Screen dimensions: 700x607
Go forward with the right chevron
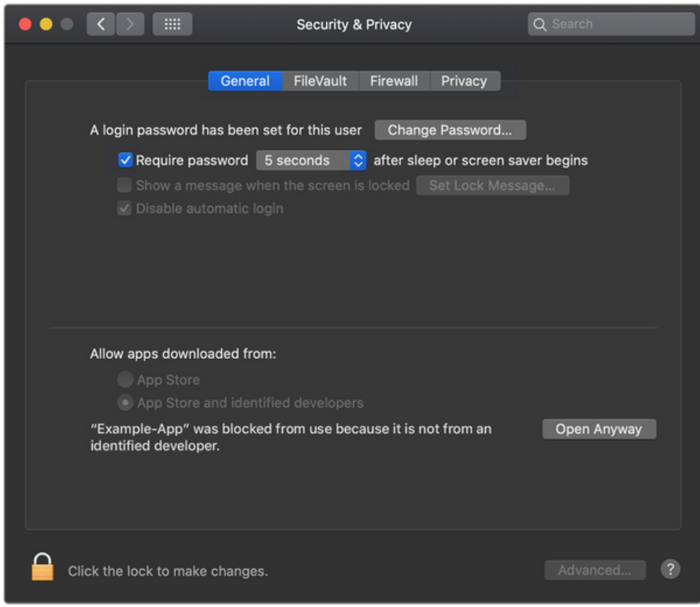pyautogui.click(x=129, y=24)
